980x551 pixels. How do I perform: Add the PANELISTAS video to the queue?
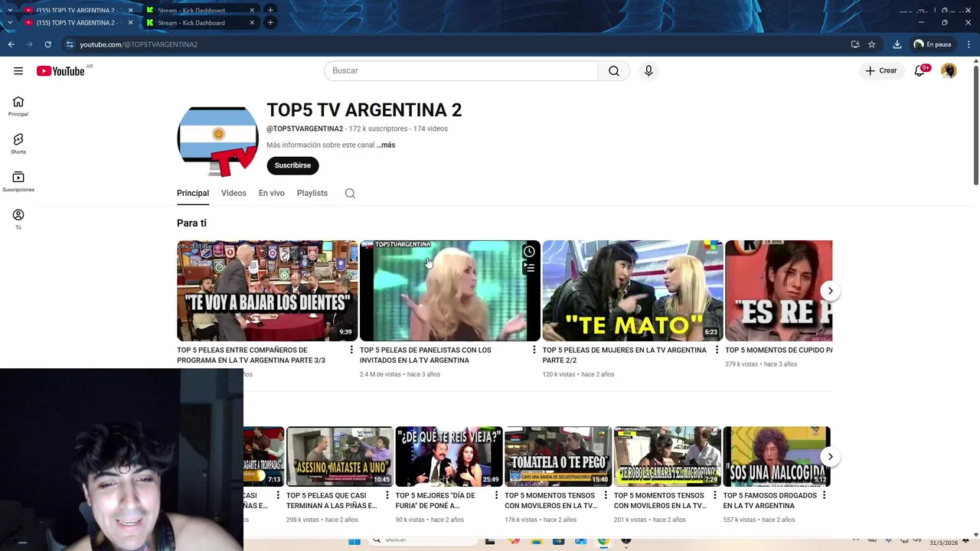529,268
